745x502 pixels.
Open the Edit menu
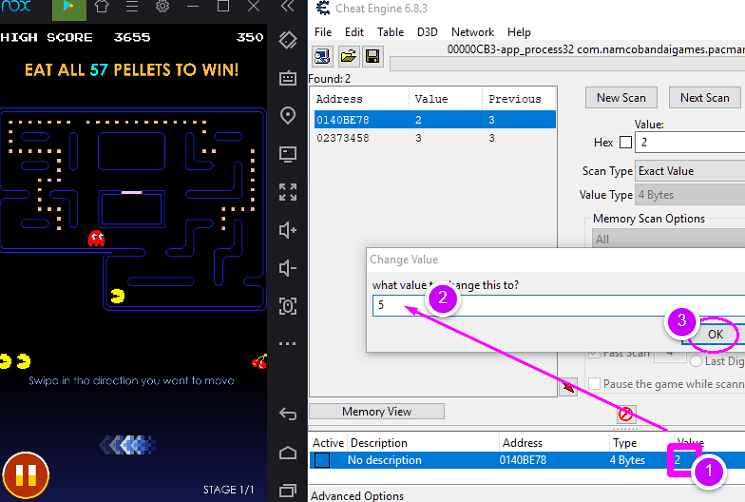point(354,32)
